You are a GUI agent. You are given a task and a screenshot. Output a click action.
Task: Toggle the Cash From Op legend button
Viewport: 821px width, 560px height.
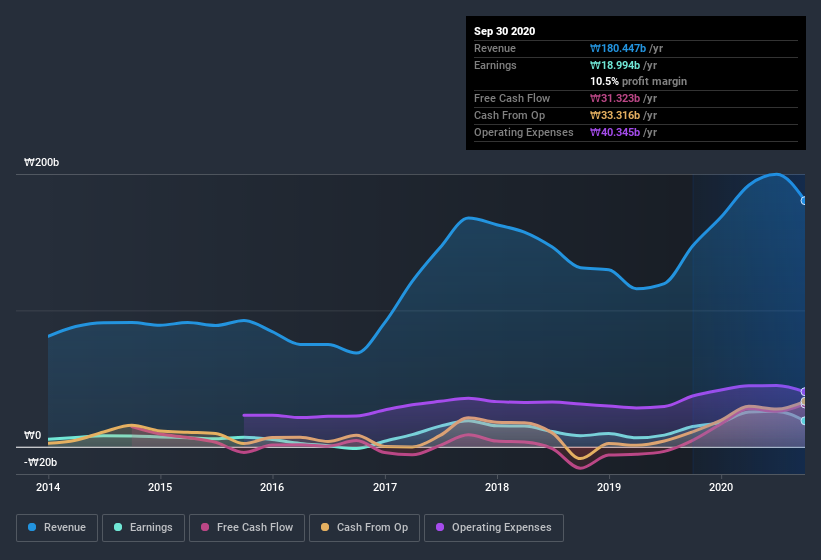tap(364, 528)
